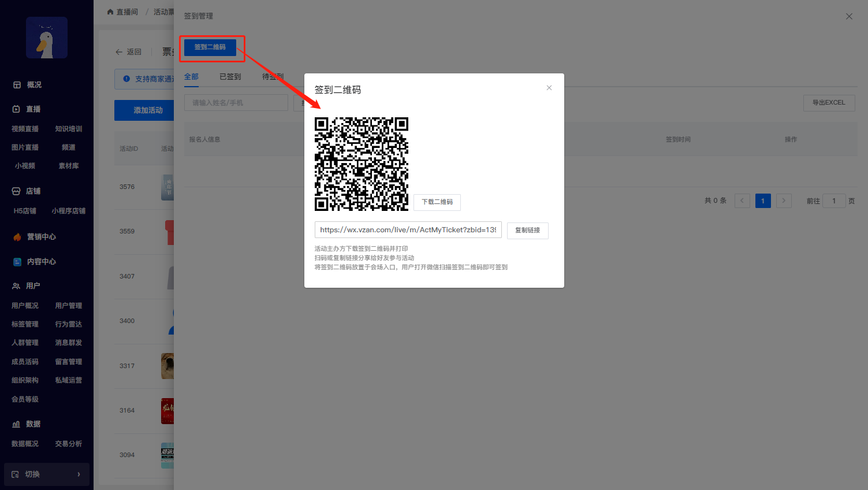This screenshot has width=868, height=490.
Task: Click the jump-to-page number field
Action: pos(834,201)
